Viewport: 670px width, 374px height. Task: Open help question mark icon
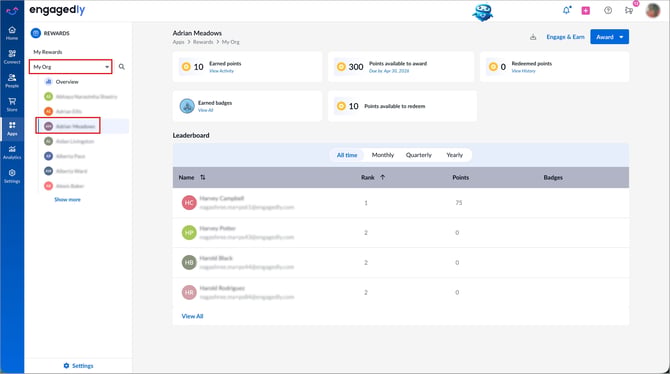point(608,10)
